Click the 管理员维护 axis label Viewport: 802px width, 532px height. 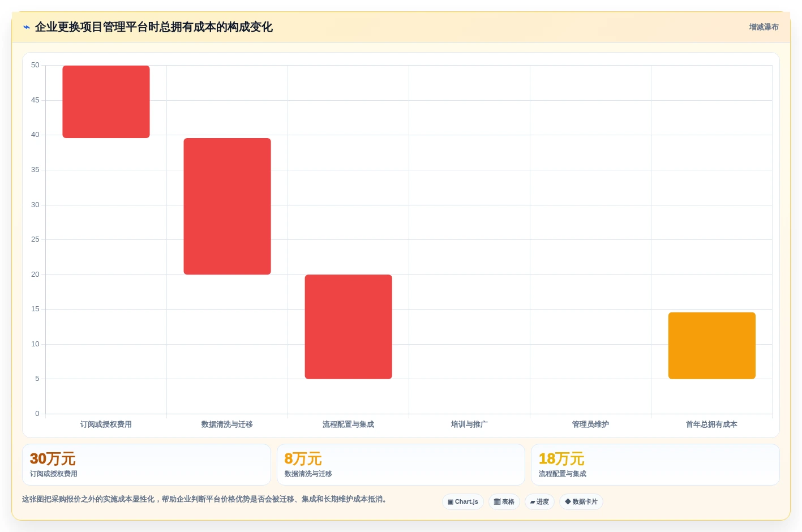[590, 424]
